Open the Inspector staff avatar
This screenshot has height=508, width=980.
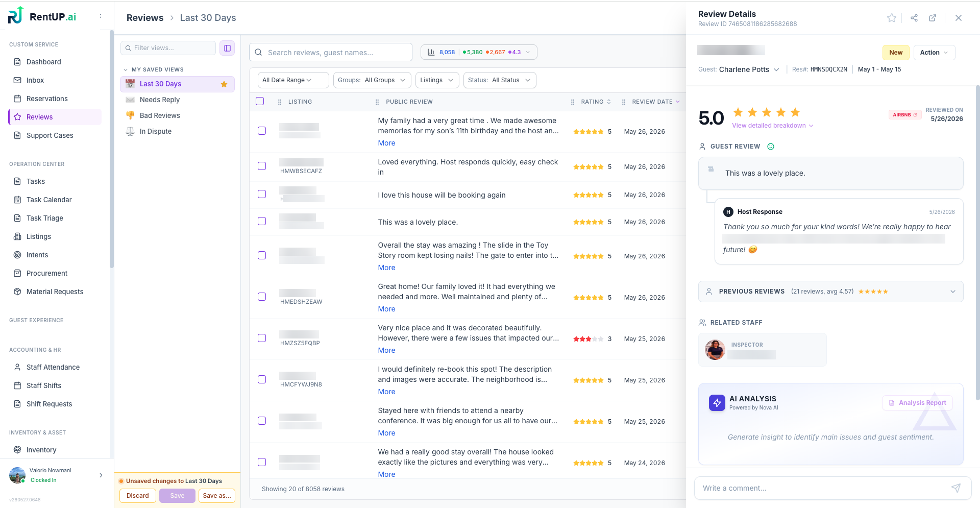click(x=715, y=350)
